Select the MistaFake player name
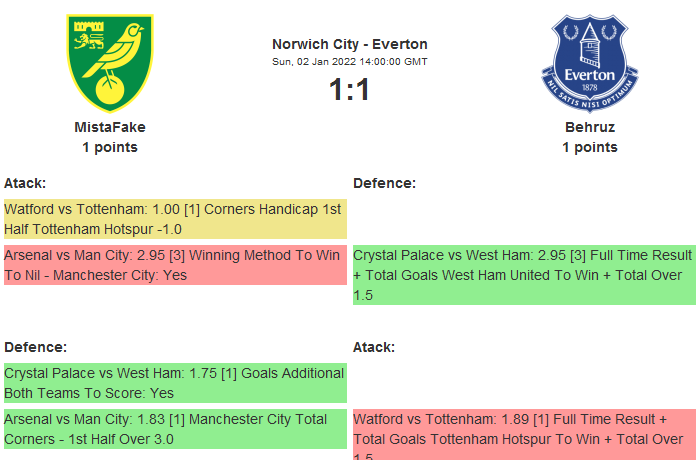The image size is (700, 460). click(110, 127)
